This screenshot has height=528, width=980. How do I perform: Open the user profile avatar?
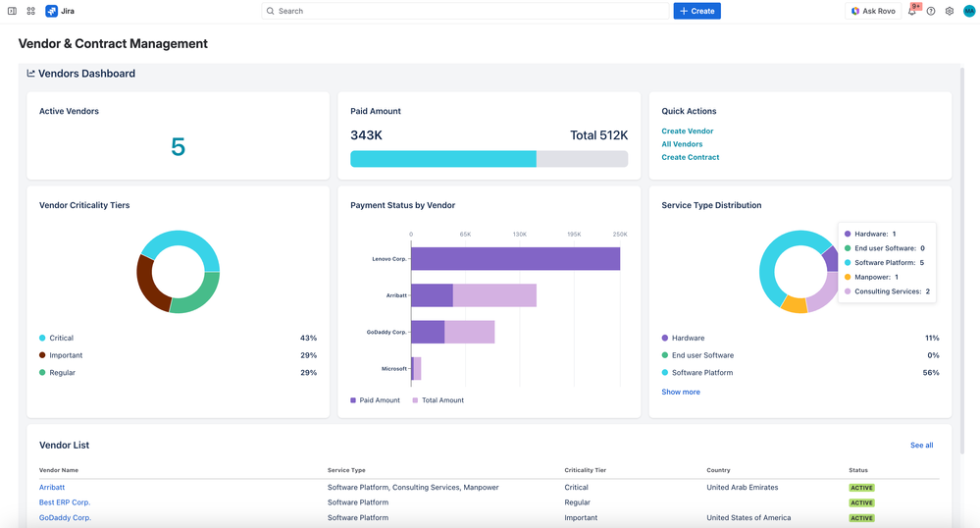click(x=969, y=11)
